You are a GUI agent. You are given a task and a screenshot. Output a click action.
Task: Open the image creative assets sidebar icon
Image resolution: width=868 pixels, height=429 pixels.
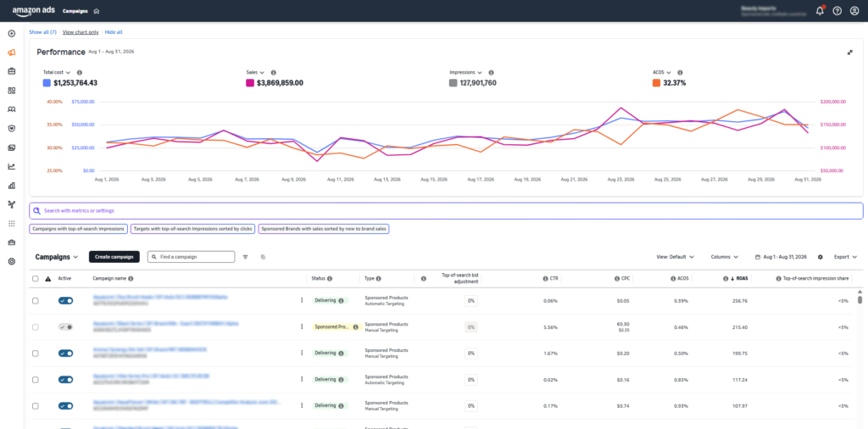pyautogui.click(x=11, y=148)
